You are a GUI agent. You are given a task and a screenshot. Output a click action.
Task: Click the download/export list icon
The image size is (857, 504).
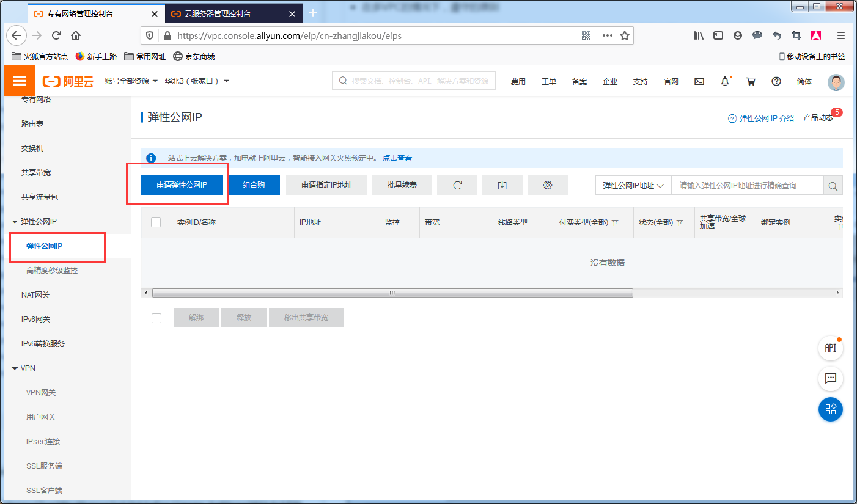(502, 185)
